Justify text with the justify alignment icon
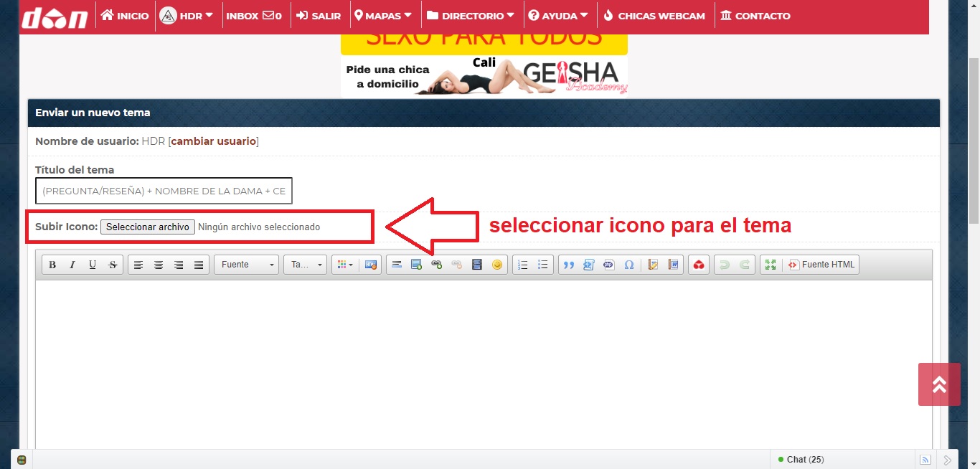 pyautogui.click(x=199, y=265)
